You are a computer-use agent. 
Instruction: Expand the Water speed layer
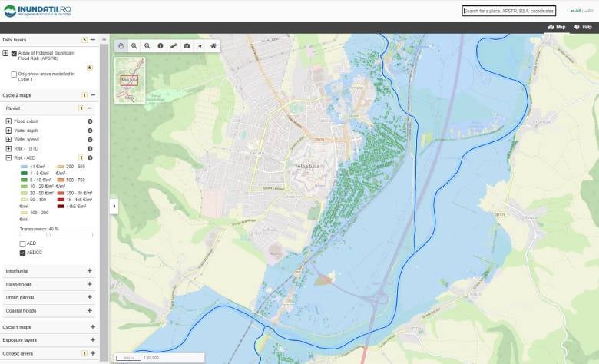8,140
